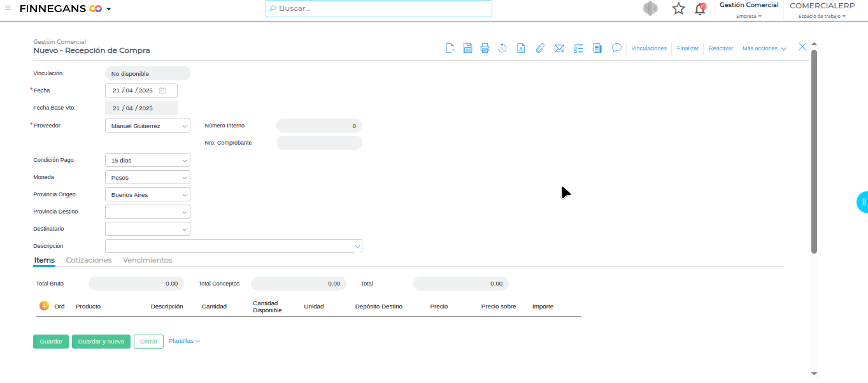
Task: Click the paperclip attachment icon
Action: tap(540, 48)
